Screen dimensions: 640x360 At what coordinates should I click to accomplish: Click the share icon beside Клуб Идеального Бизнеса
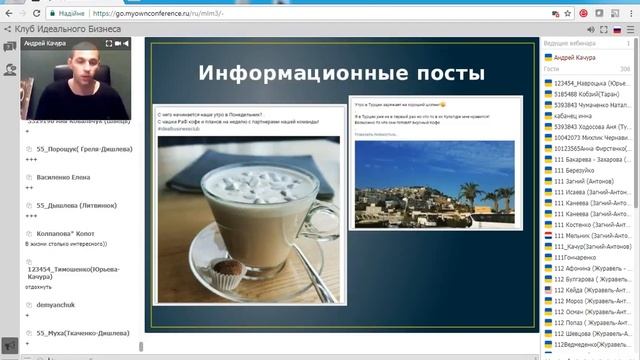(x=7, y=29)
